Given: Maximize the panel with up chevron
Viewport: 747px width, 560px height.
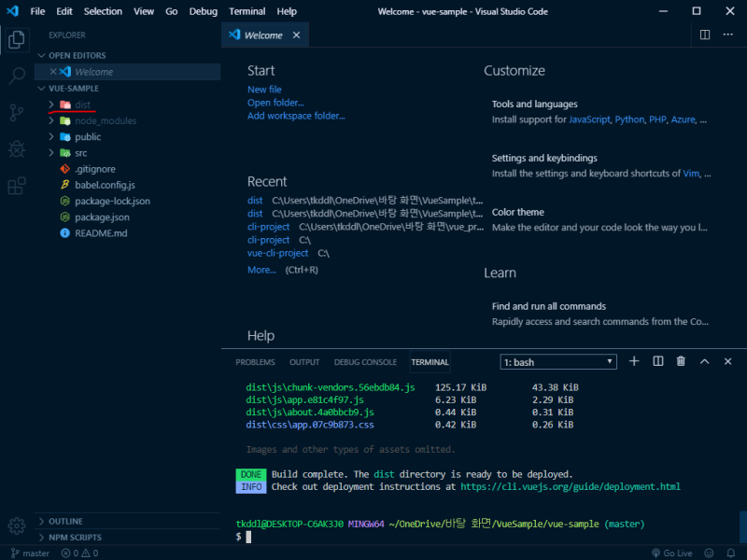Looking at the screenshot, I should click(704, 361).
